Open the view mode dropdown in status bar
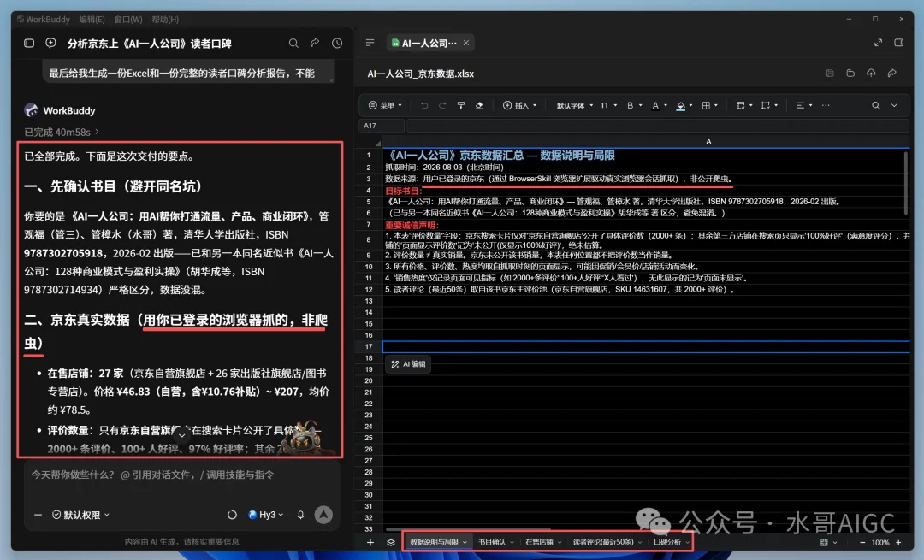 tap(828, 542)
